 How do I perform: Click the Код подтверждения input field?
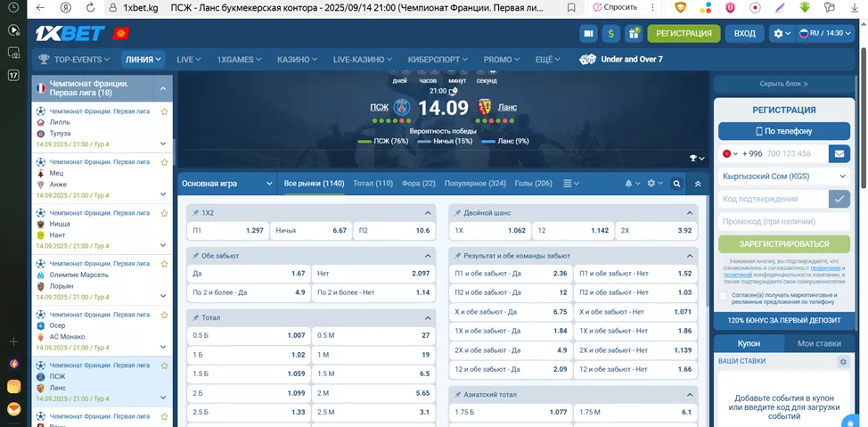(x=773, y=199)
